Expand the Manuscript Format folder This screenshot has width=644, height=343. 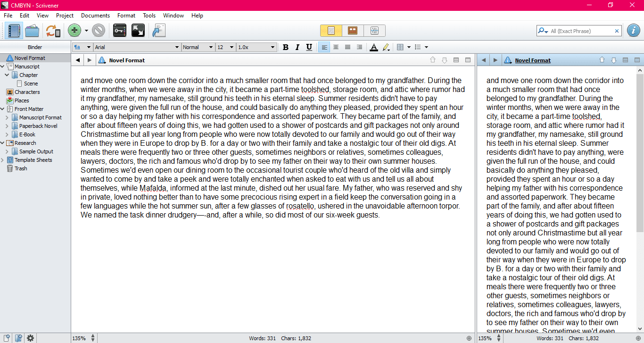(x=7, y=117)
